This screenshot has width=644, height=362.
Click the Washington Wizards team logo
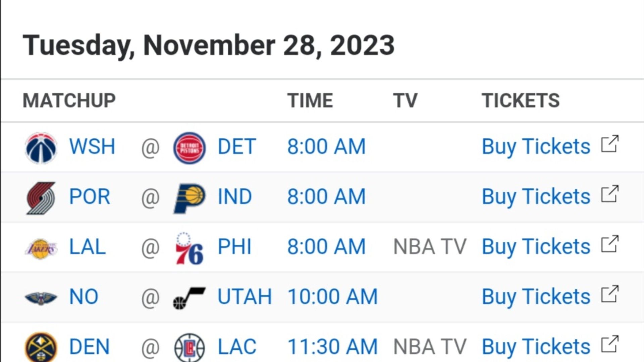pos(41,147)
